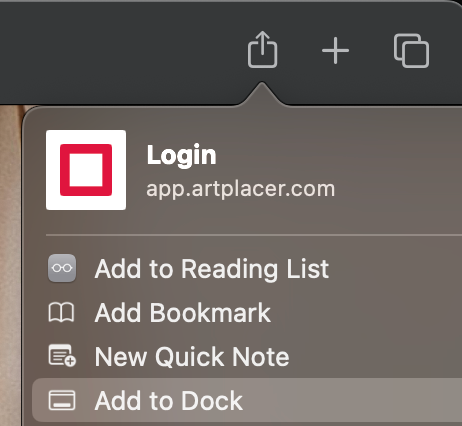The width and height of the screenshot is (462, 426).
Task: Open a new tab with plus icon
Action: (x=335, y=51)
